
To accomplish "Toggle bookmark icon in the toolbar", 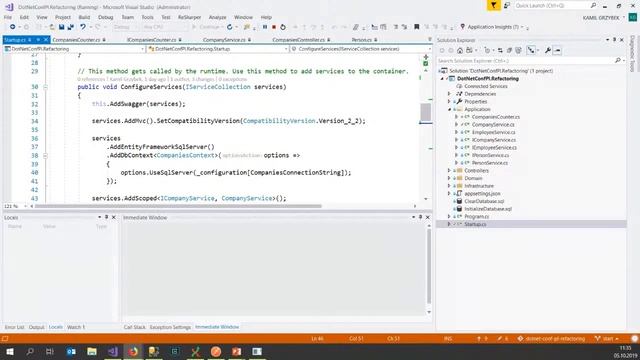I will 416,27.
